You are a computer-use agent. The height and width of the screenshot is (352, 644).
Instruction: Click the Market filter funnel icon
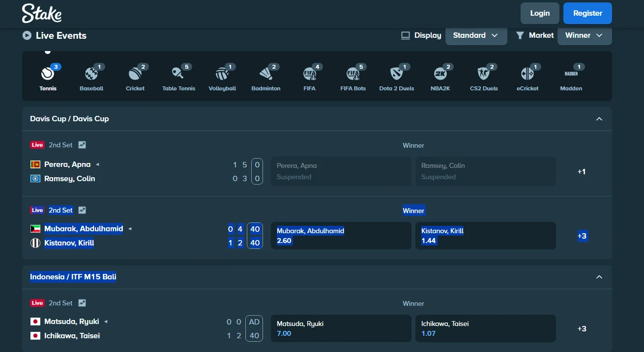[x=520, y=35]
